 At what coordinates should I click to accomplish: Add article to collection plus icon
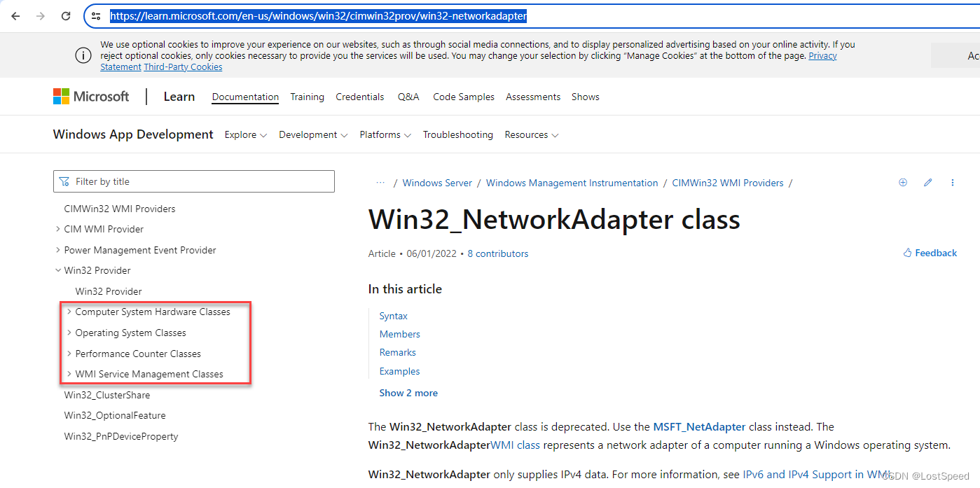pos(903,183)
